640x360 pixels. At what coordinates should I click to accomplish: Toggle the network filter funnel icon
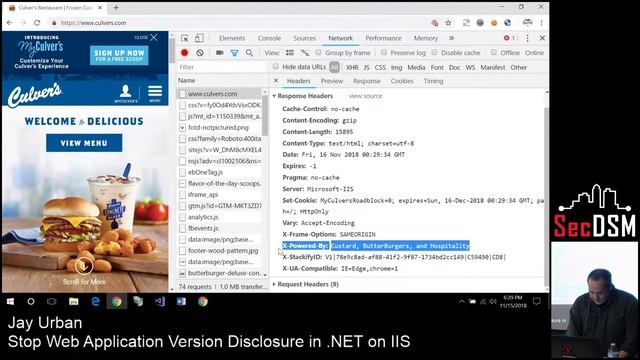[234, 53]
